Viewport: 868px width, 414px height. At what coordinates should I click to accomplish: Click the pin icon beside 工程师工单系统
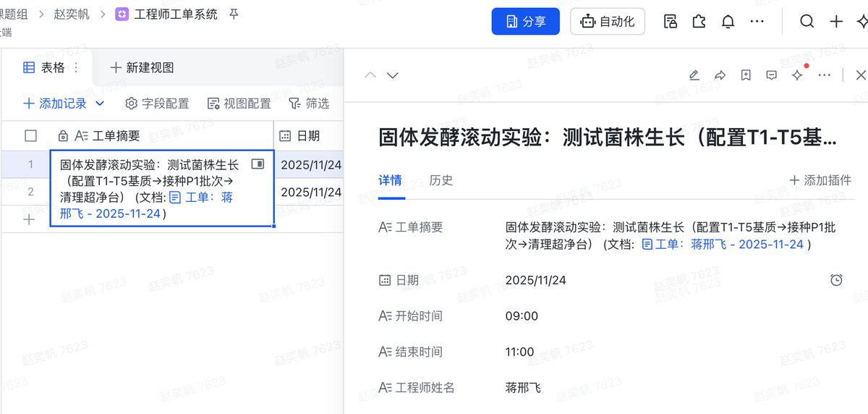click(234, 14)
